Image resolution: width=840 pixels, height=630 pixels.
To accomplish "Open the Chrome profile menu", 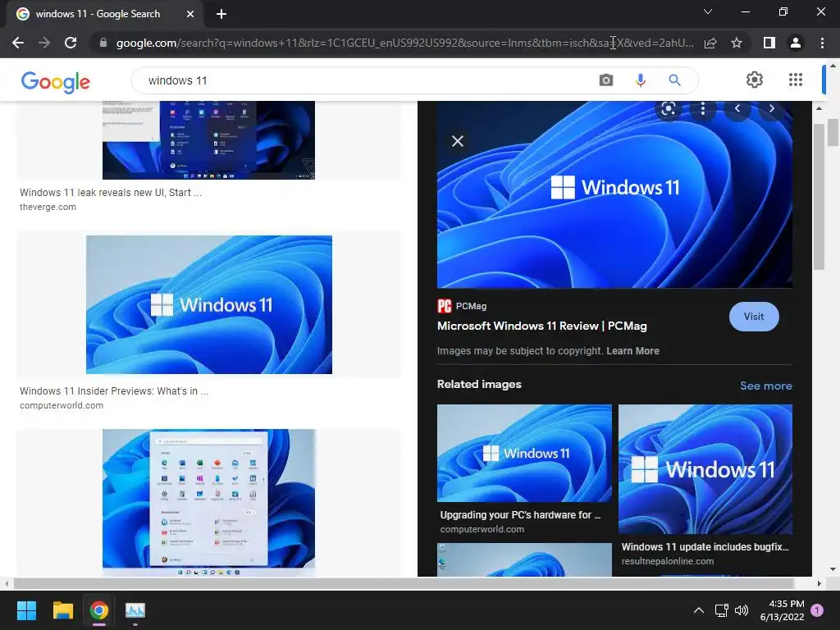I will [x=796, y=43].
